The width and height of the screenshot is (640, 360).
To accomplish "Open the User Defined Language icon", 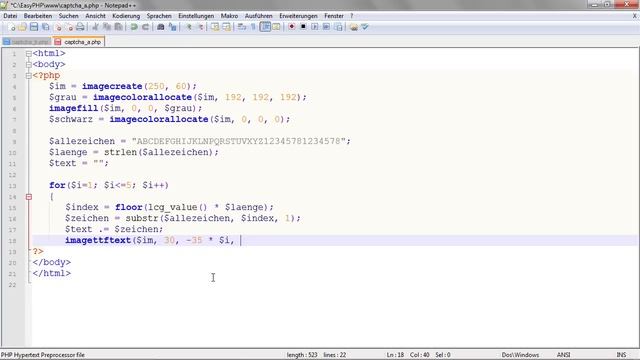I will (x=276, y=27).
